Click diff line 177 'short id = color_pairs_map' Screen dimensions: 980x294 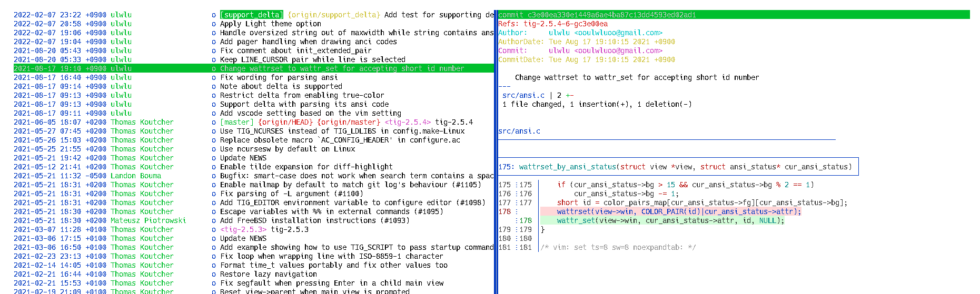[x=673, y=202]
